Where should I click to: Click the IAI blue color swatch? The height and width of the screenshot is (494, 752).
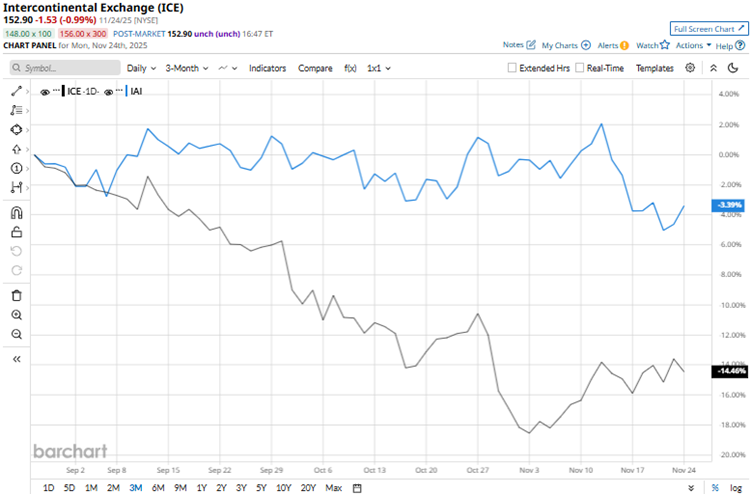(126, 91)
